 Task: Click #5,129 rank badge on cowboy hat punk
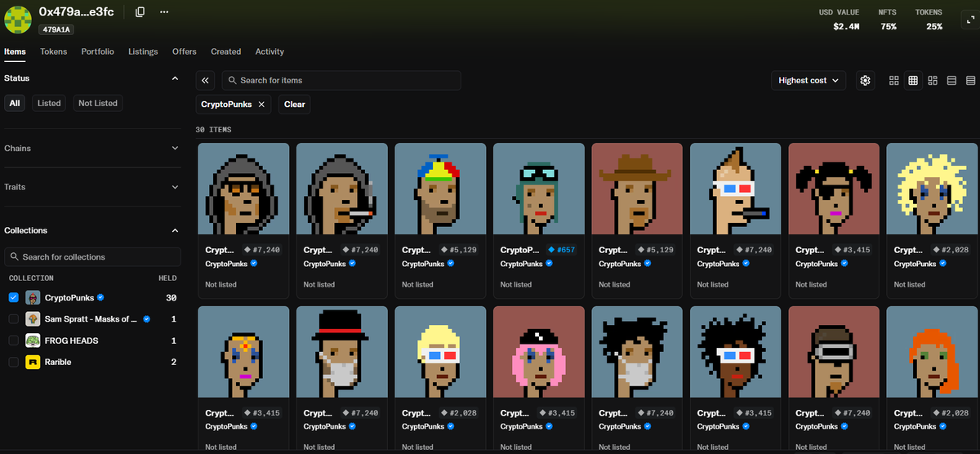pyautogui.click(x=655, y=250)
